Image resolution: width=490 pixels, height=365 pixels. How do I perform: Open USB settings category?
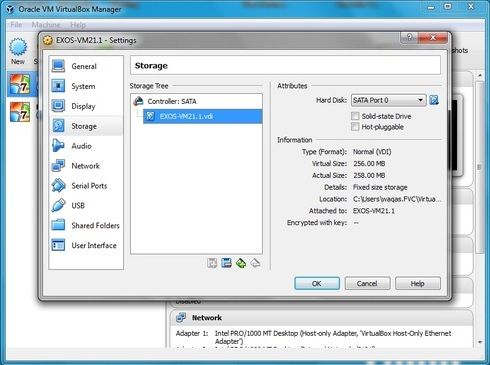[86, 205]
